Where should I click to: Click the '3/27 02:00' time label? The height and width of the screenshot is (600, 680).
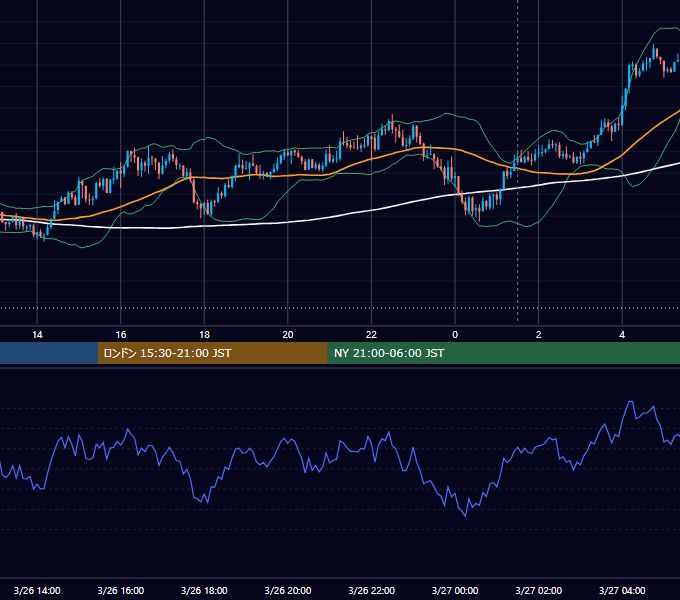coord(539,590)
